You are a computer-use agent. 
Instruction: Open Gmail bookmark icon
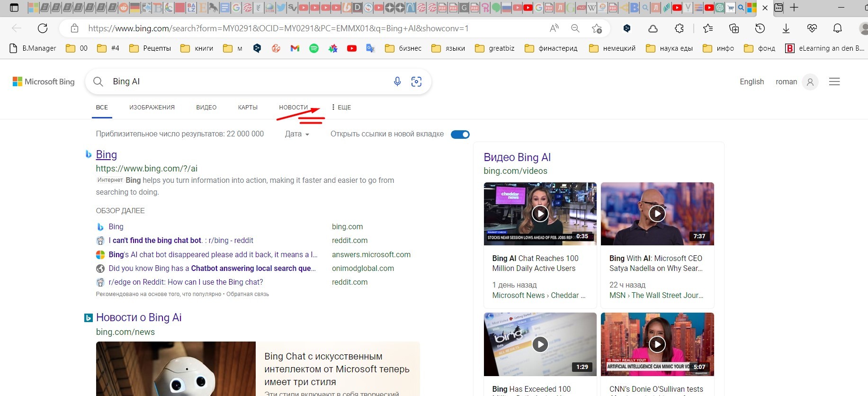coord(295,48)
